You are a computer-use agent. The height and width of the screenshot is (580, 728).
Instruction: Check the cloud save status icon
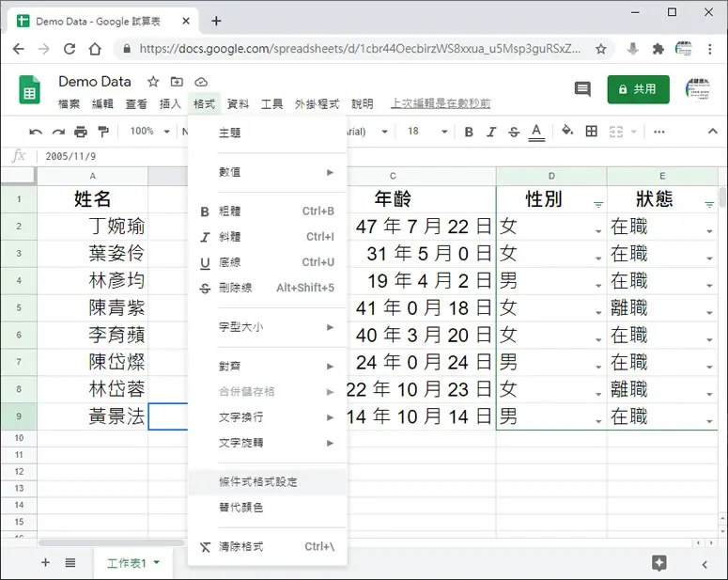click(201, 82)
